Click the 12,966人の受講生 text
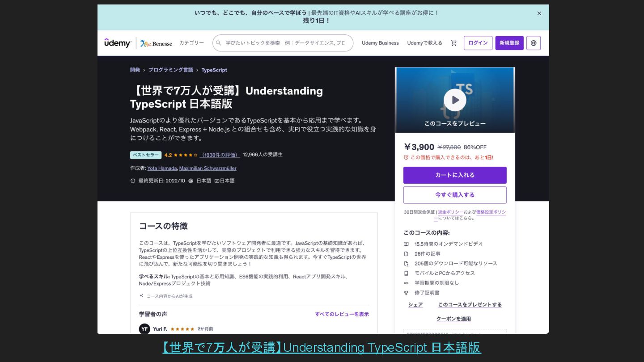 click(263, 155)
